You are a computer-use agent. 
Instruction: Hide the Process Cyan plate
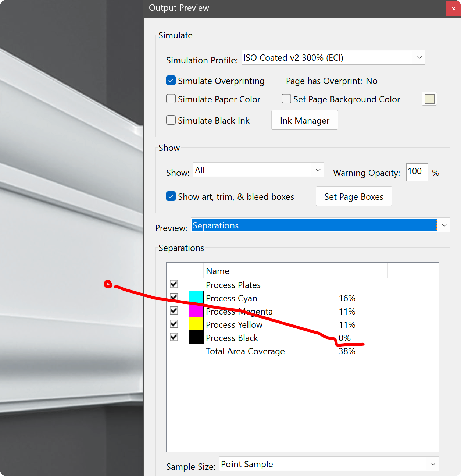(174, 297)
